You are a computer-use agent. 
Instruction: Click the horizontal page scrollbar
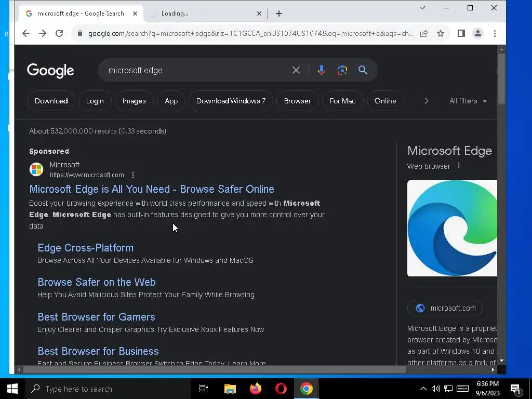coord(214,369)
